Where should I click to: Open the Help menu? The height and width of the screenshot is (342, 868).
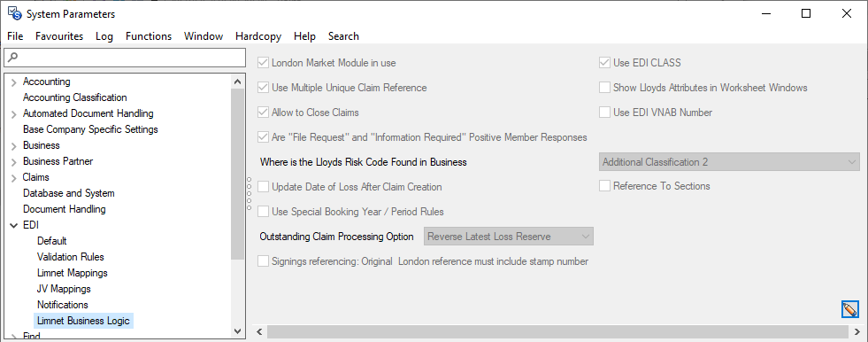click(x=304, y=36)
